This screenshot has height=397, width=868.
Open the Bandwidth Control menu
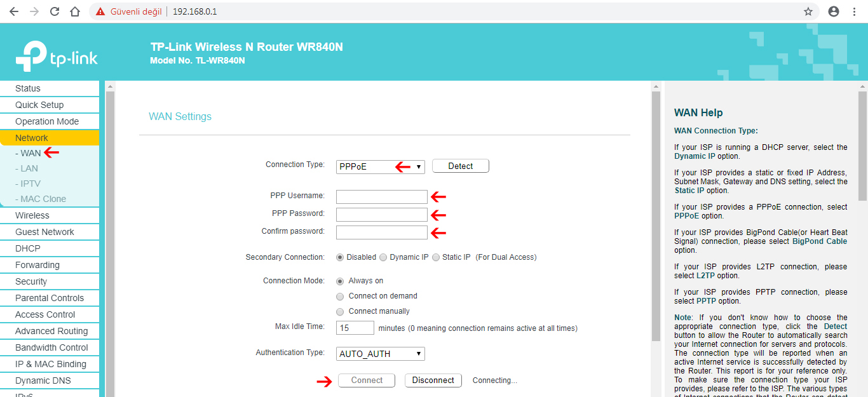click(x=50, y=347)
